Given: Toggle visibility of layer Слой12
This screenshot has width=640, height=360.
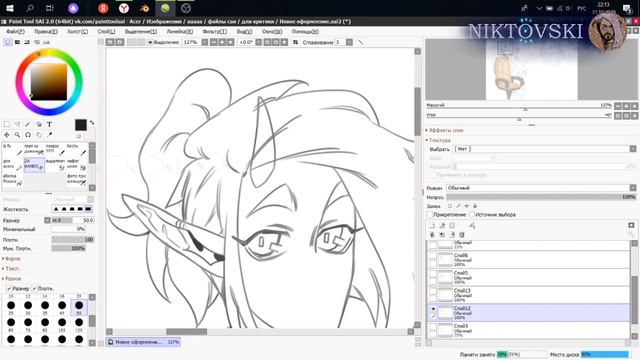Looking at the screenshot, I should 433,309.
